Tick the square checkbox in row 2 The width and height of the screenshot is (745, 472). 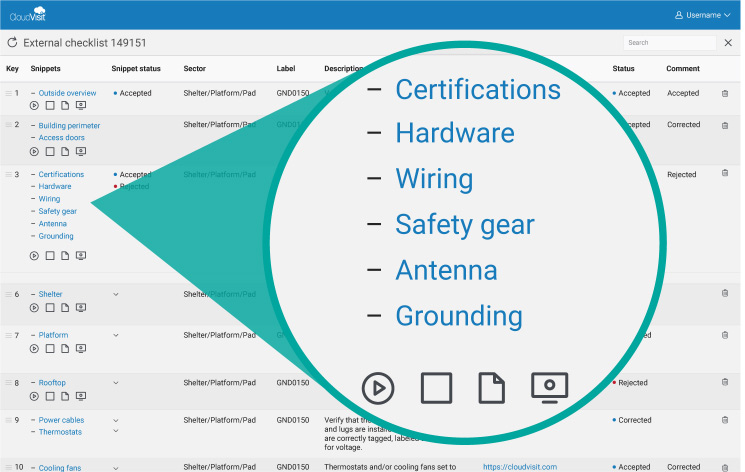[x=50, y=152]
